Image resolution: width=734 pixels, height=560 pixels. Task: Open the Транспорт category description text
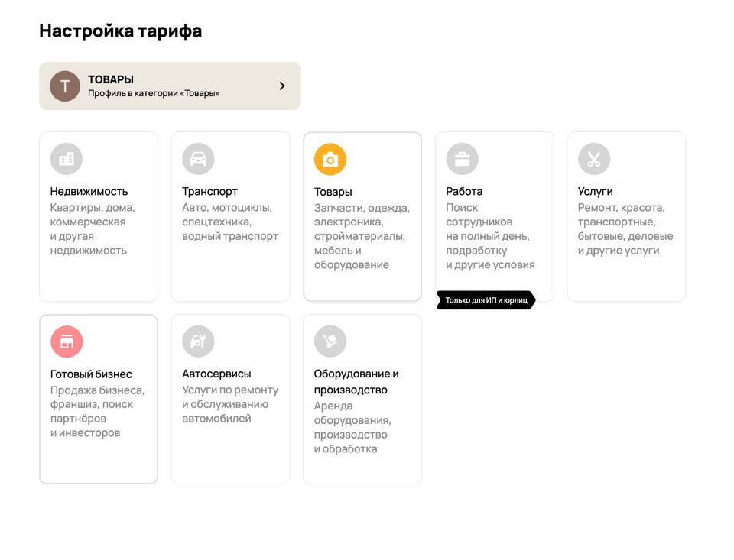point(230,222)
